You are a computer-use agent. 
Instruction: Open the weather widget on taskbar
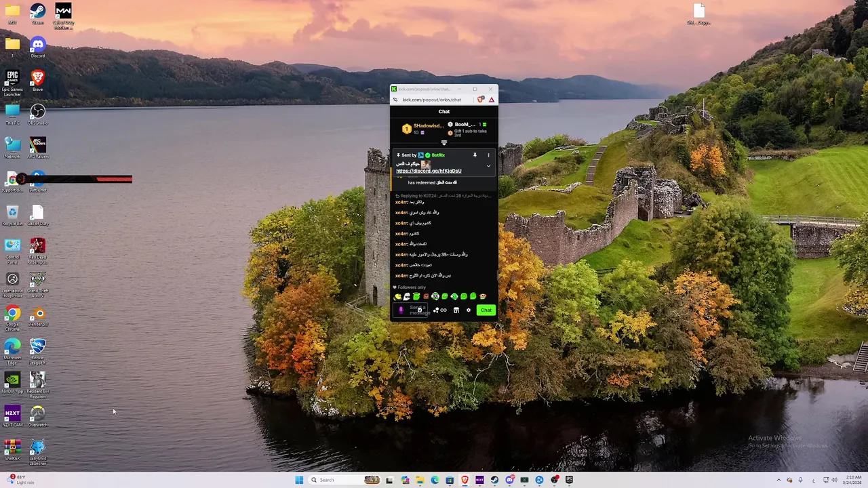[x=20, y=480]
